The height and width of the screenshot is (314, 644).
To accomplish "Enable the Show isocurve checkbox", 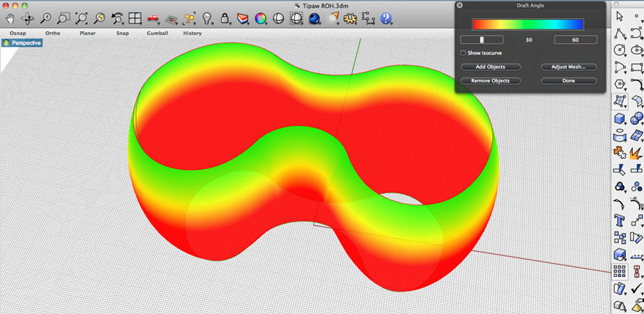I will point(463,53).
